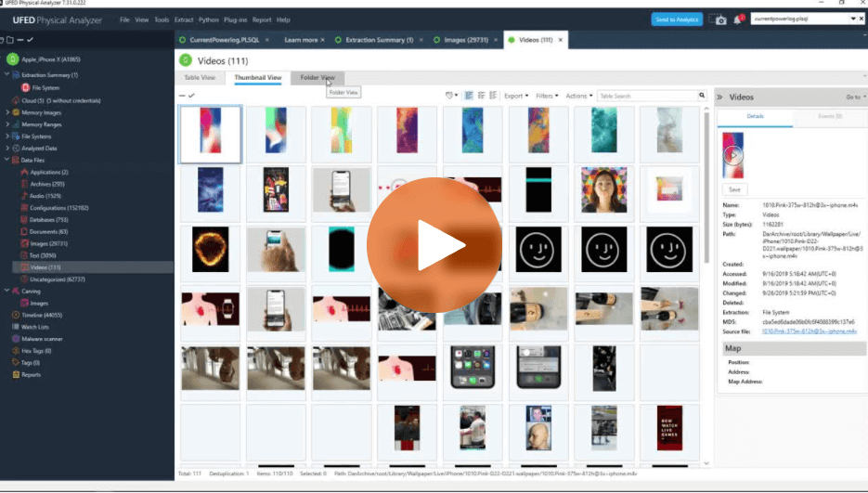Viewport: 868px width, 493px height.
Task: Open Databases (753) category
Action: (x=45, y=220)
